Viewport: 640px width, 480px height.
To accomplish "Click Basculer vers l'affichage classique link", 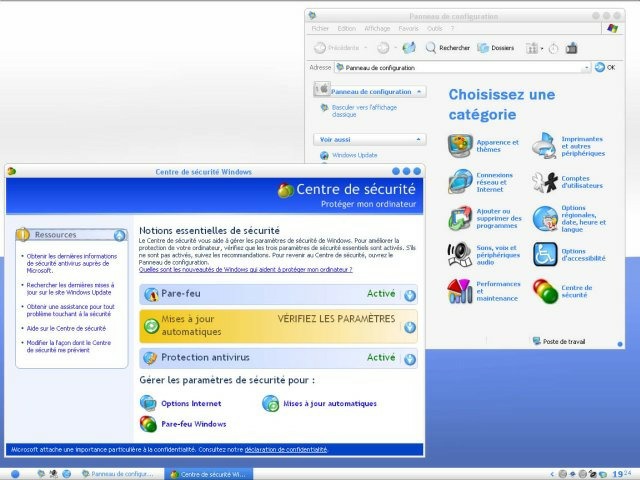I will [x=364, y=111].
